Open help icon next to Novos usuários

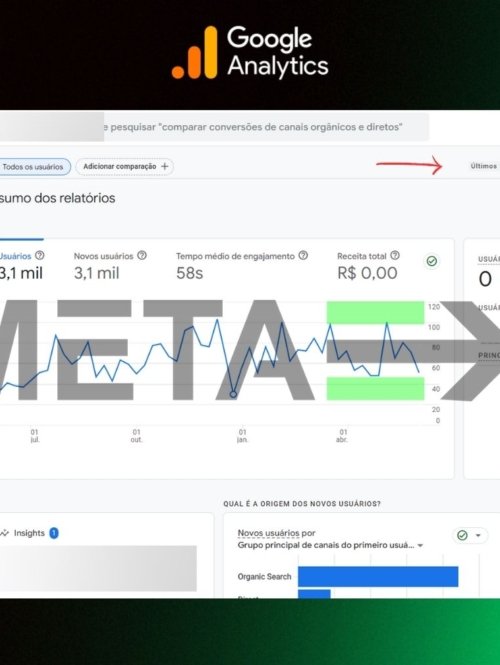pos(142,255)
